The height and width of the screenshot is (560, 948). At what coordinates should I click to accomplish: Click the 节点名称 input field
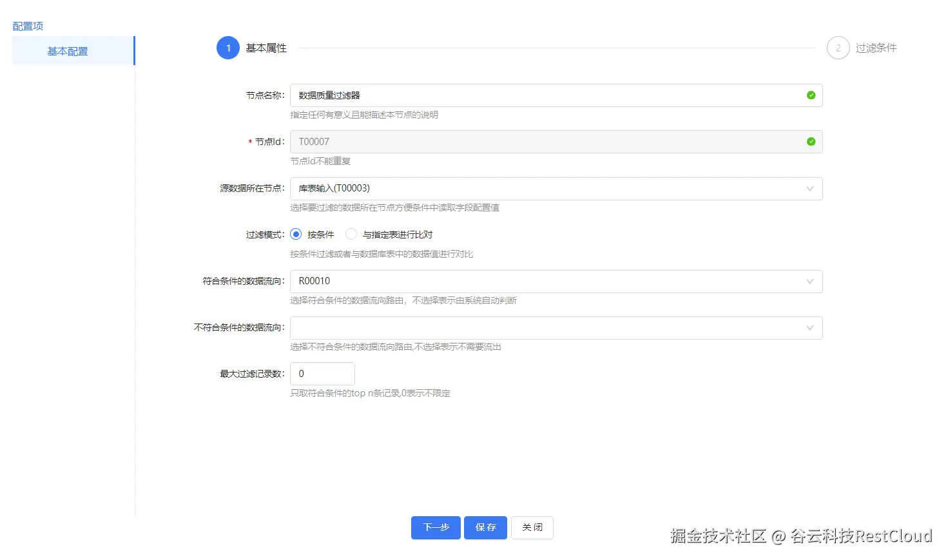tap(556, 95)
